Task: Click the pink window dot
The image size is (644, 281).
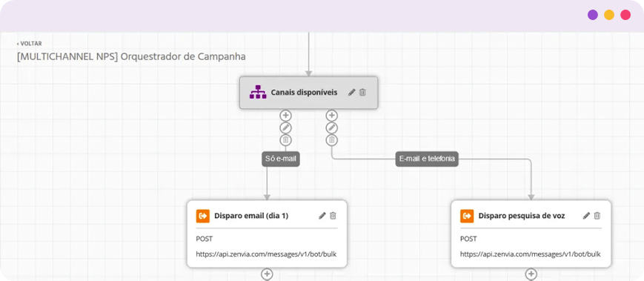Action: [625, 16]
